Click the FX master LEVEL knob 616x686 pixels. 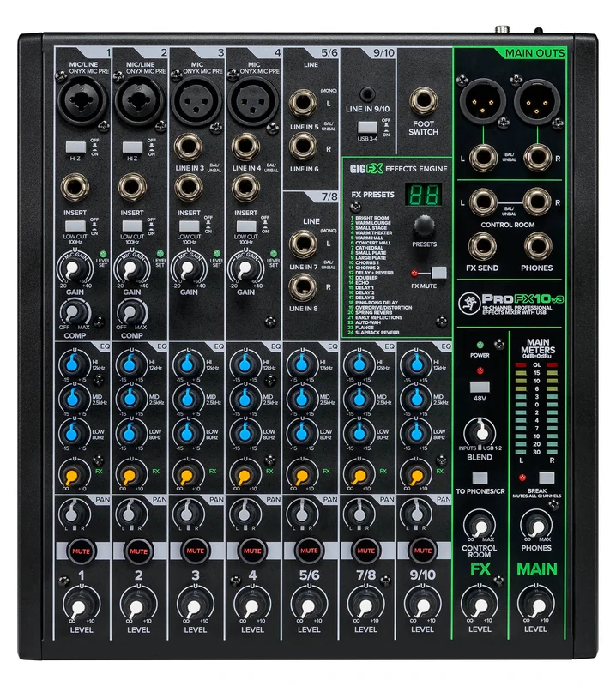pos(480,605)
